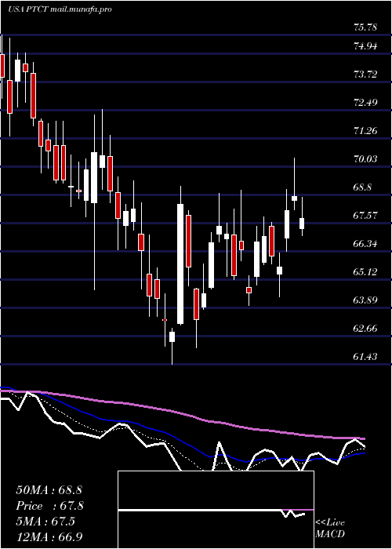Screen dimensions: 392x549
Task: Click the 50MA : 68.8 readout
Action: coord(49,490)
